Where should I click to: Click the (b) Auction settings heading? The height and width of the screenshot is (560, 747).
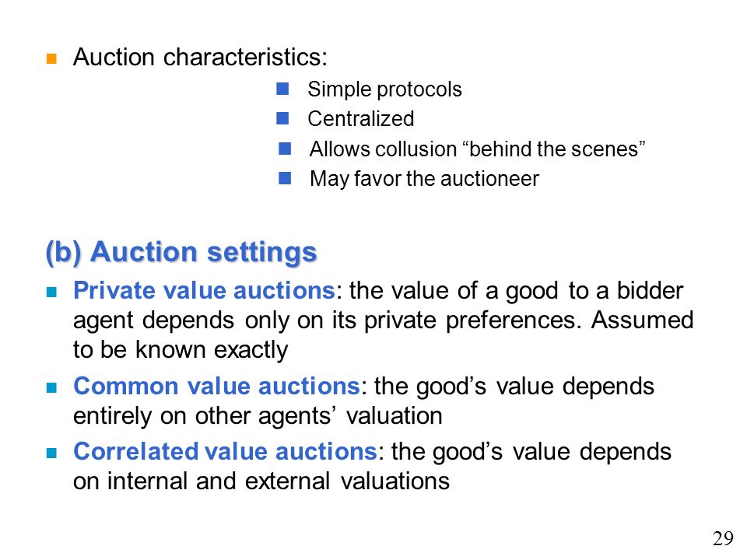coord(181,252)
